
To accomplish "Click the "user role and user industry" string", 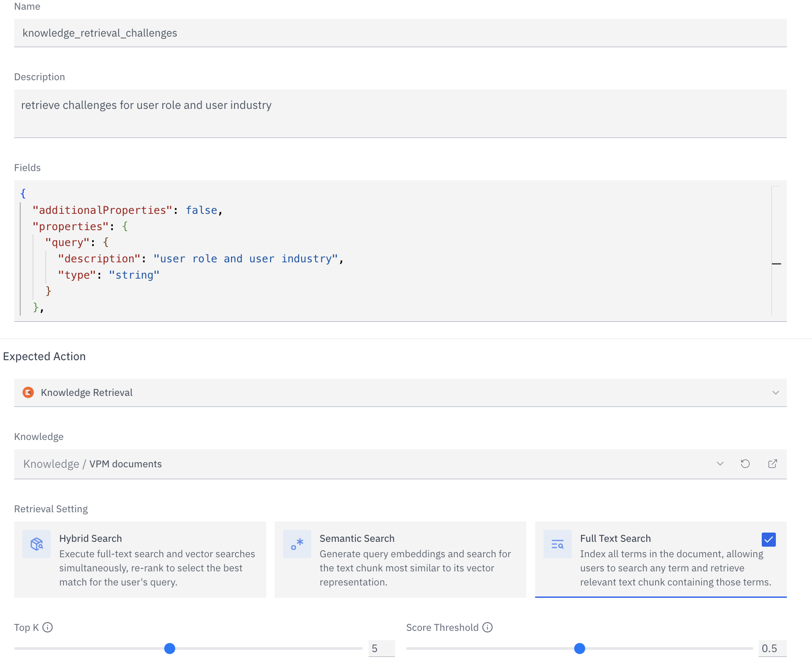I will 246,259.
